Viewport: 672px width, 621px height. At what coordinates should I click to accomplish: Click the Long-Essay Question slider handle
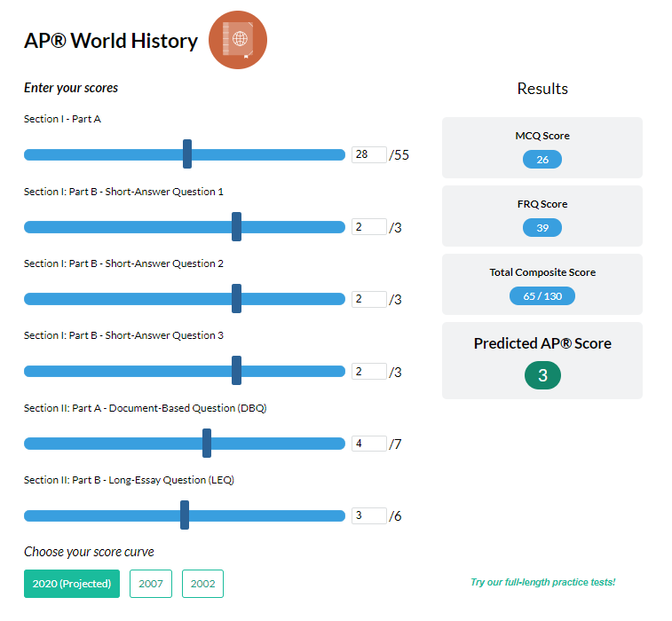tap(185, 515)
